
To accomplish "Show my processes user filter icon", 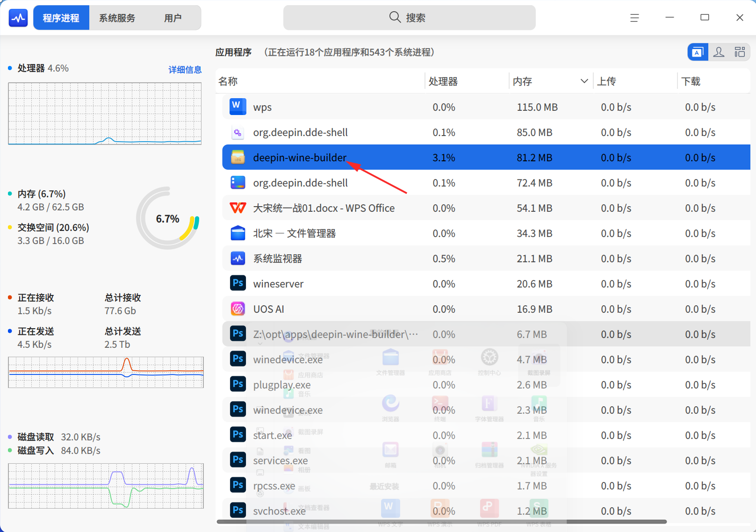I will [719, 52].
